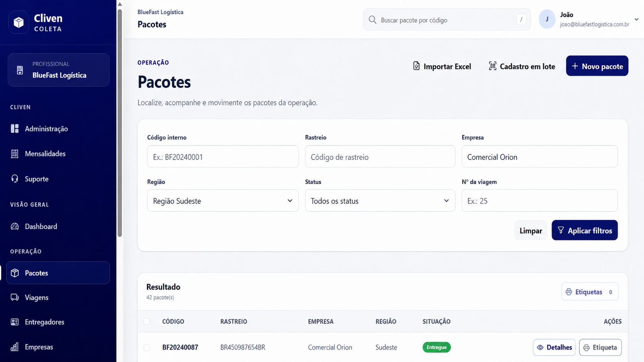Click the CÓDIGO column header
Screen dimensions: 644x362
(173, 321)
